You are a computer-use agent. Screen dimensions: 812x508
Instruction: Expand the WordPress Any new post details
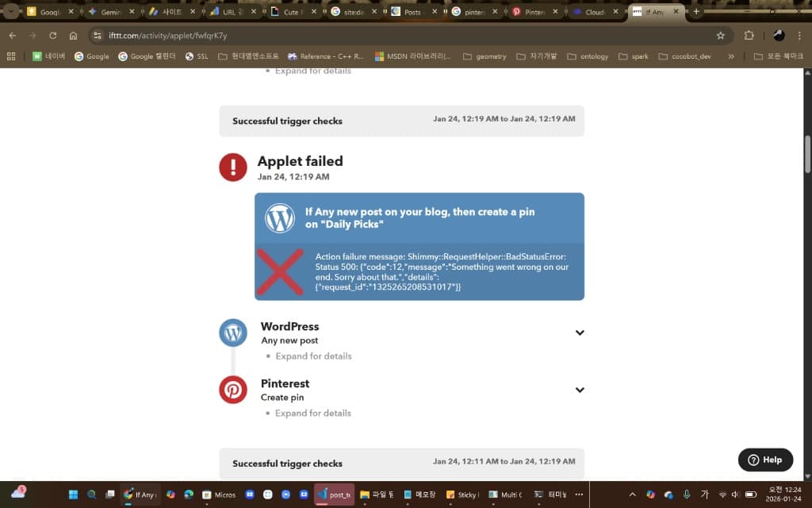coord(580,333)
